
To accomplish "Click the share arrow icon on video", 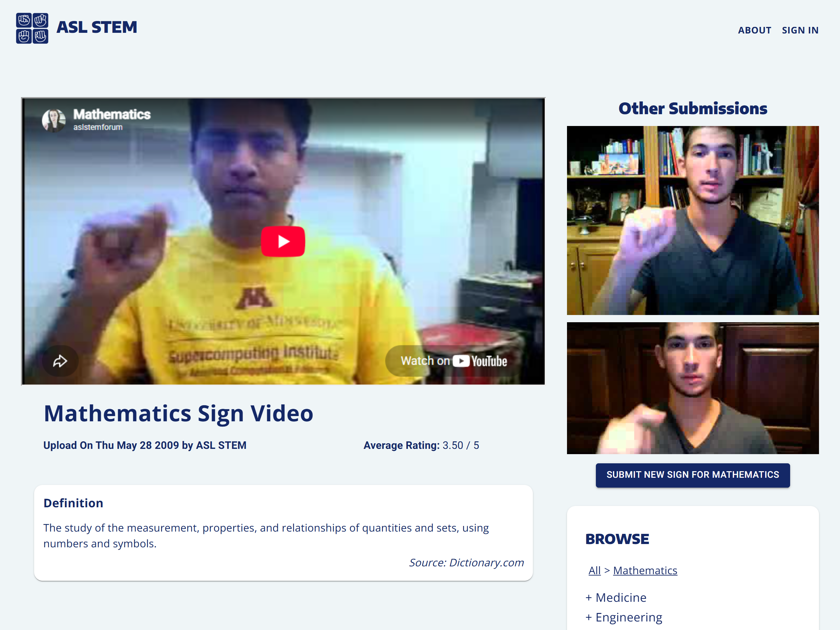I will pyautogui.click(x=60, y=361).
